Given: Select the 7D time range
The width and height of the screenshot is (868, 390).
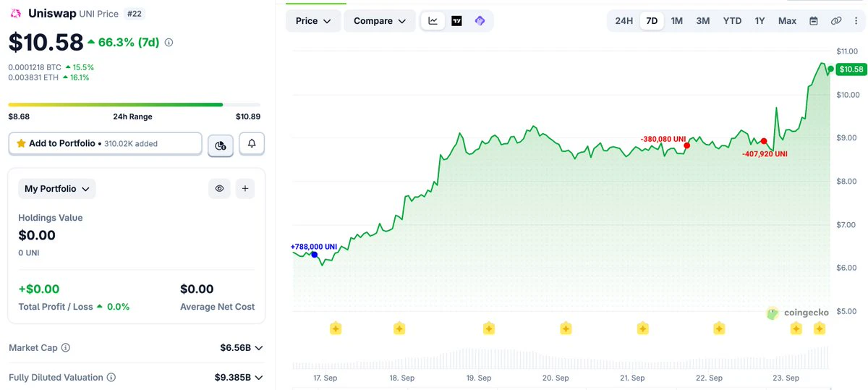Looking at the screenshot, I should 652,21.
